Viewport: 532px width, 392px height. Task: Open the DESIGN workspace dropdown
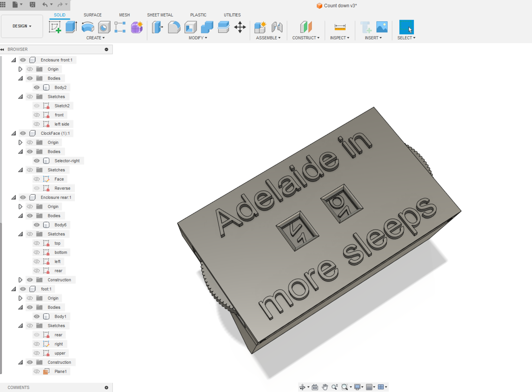(22, 26)
